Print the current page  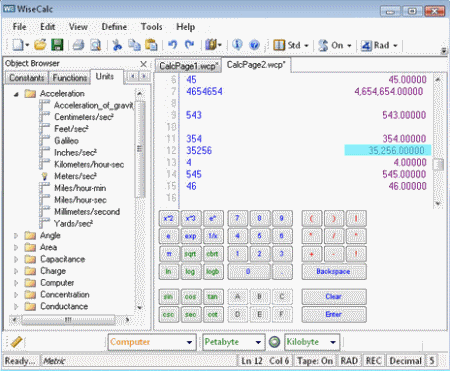tap(78, 45)
